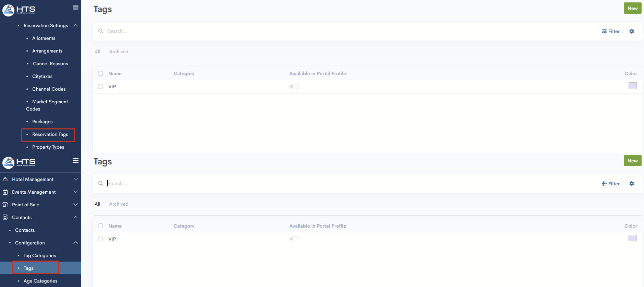Click the hamburger menu icon above Hotel Management
Image resolution: width=644 pixels, height=287 pixels.
[76, 160]
